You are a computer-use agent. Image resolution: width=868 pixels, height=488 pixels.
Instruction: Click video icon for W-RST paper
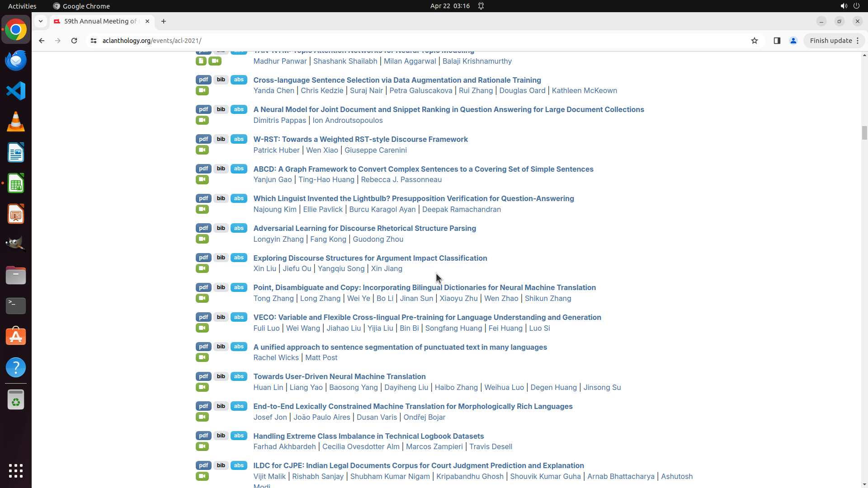click(x=202, y=150)
